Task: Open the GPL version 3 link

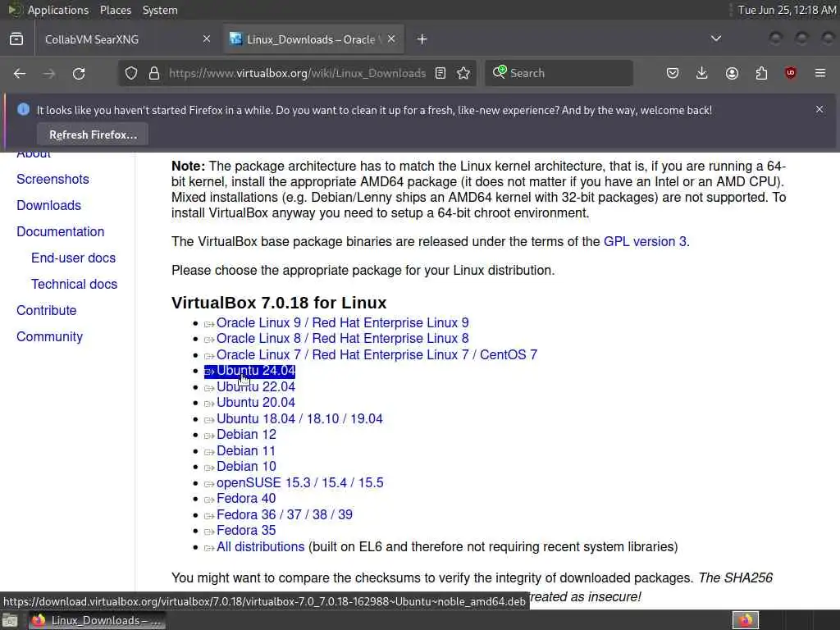Action: click(645, 242)
